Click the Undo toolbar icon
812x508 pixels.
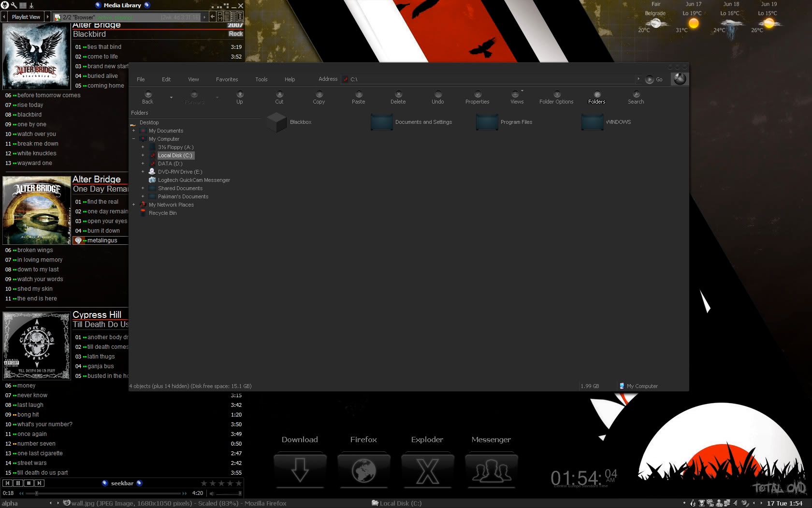tap(438, 97)
